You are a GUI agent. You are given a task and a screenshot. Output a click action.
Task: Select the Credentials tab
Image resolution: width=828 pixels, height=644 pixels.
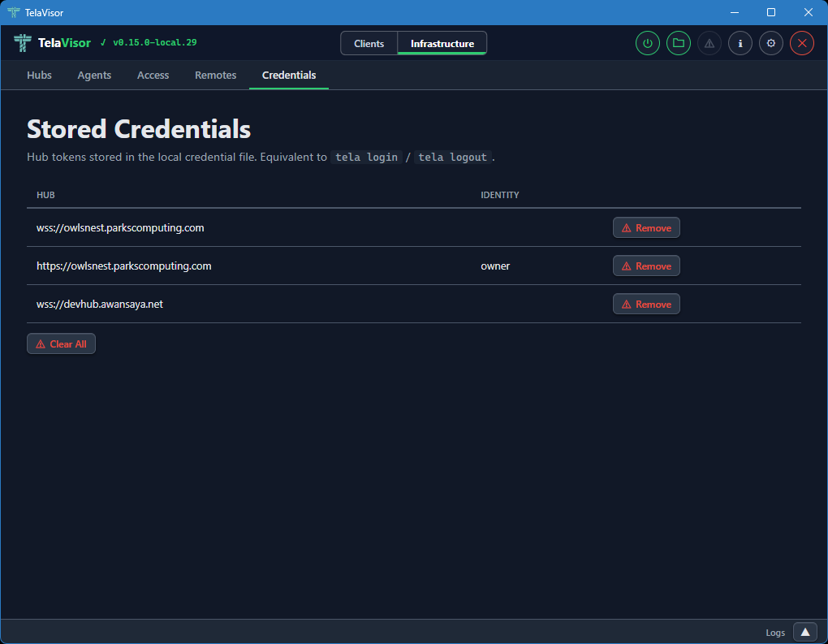click(289, 75)
